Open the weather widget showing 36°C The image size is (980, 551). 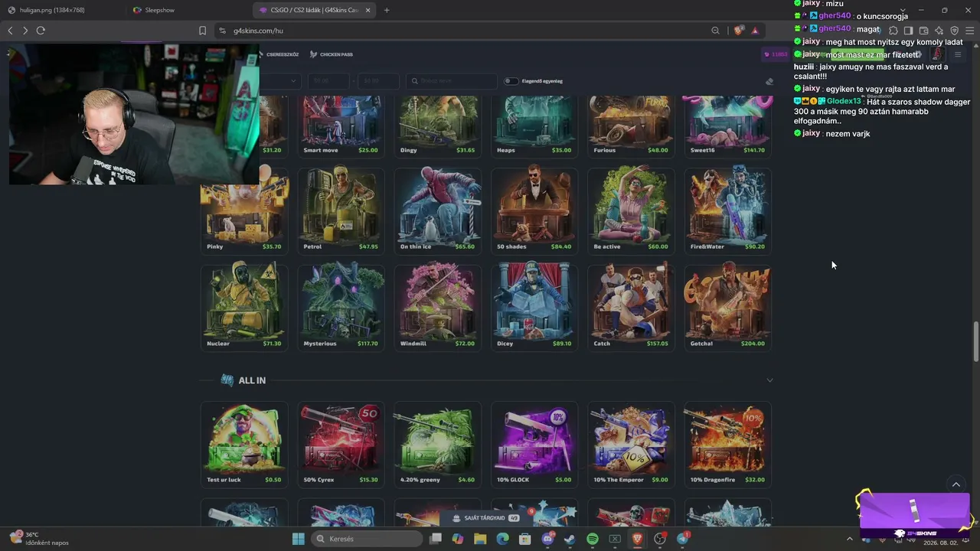38,539
